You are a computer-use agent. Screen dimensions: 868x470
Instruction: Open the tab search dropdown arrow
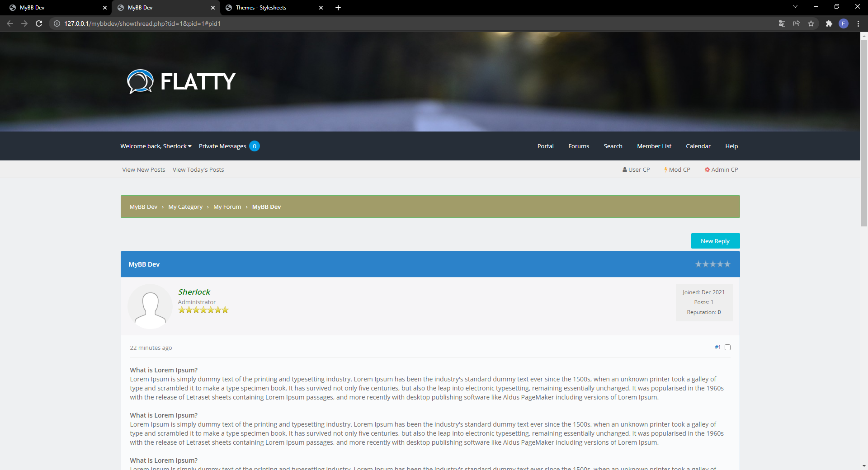click(x=795, y=7)
